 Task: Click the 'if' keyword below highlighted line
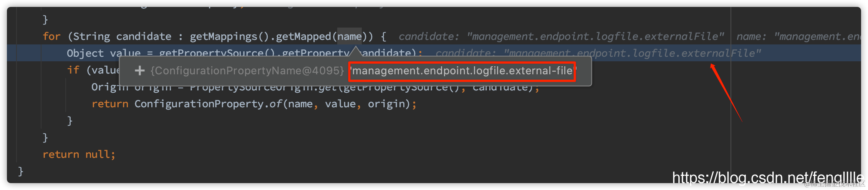coord(73,70)
